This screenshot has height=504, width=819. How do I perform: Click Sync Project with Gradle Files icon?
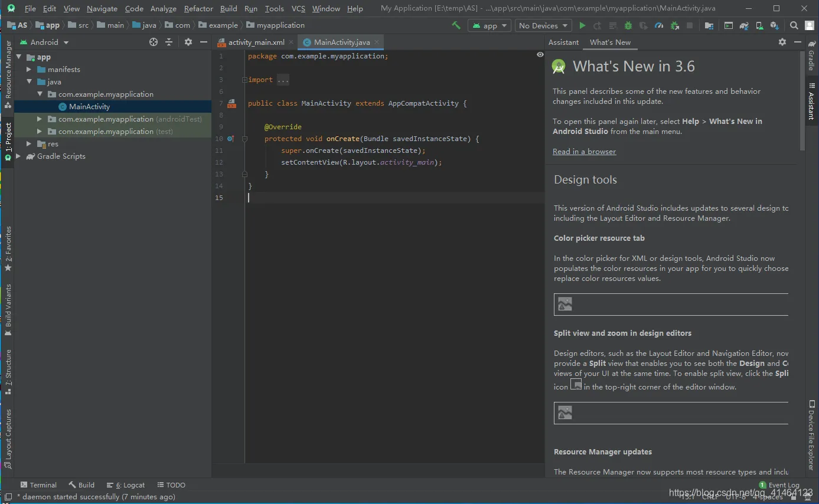744,25
